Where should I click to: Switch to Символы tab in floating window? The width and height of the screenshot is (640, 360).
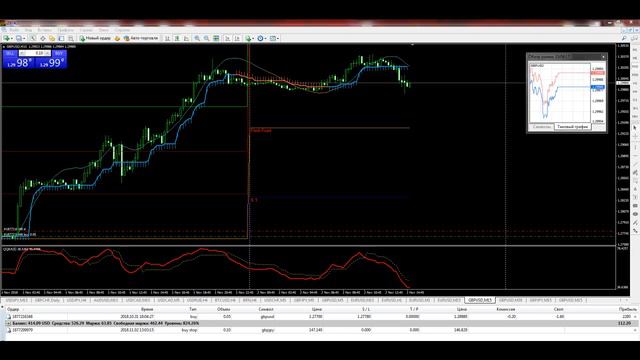pos(541,127)
